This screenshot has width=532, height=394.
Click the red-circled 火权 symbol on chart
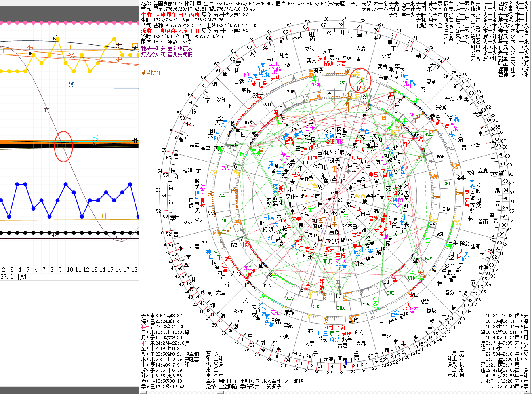(360, 80)
